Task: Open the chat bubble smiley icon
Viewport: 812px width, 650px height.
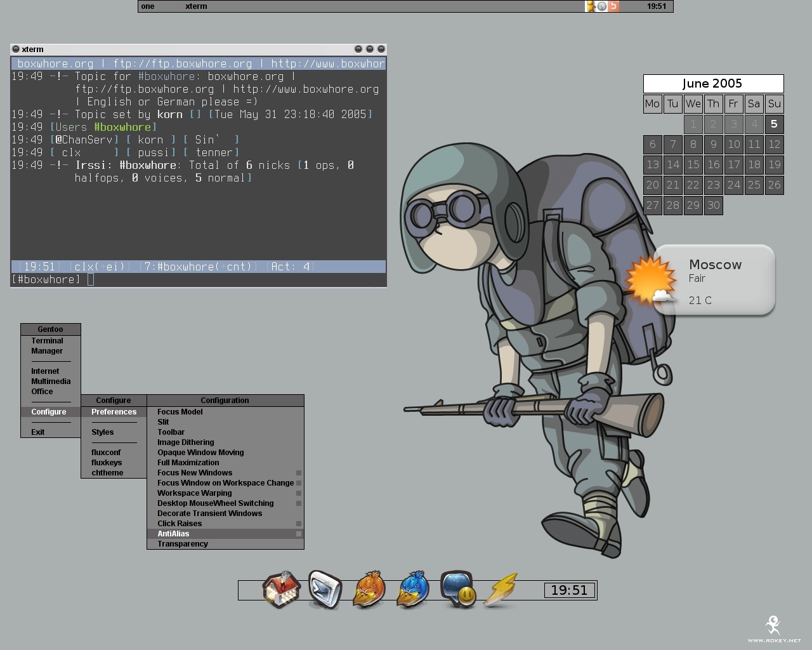Action: [x=458, y=590]
